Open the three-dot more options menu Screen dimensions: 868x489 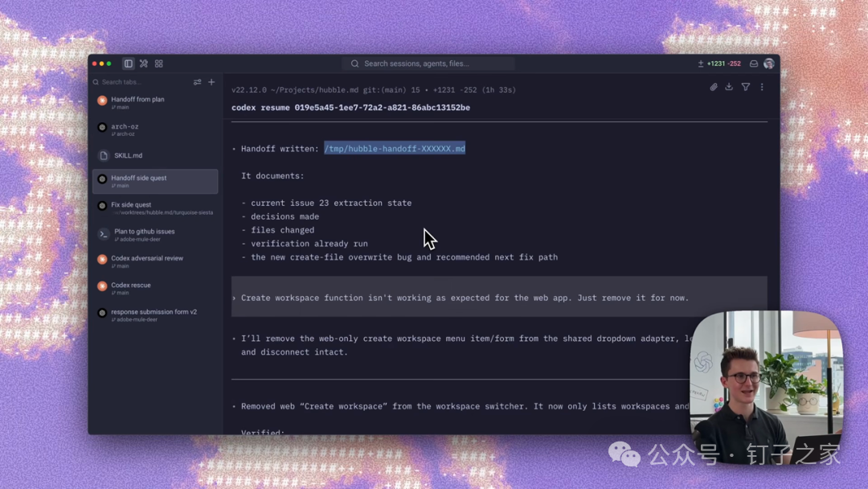point(762,87)
